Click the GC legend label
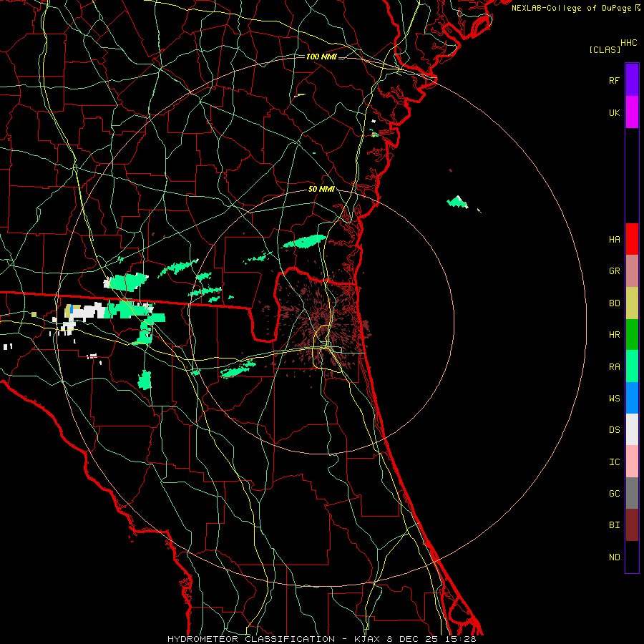The image size is (644, 644). point(614,493)
